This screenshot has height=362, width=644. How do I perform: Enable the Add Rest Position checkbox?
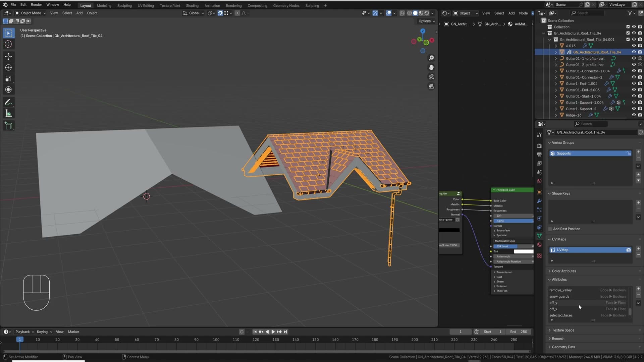[x=550, y=229]
